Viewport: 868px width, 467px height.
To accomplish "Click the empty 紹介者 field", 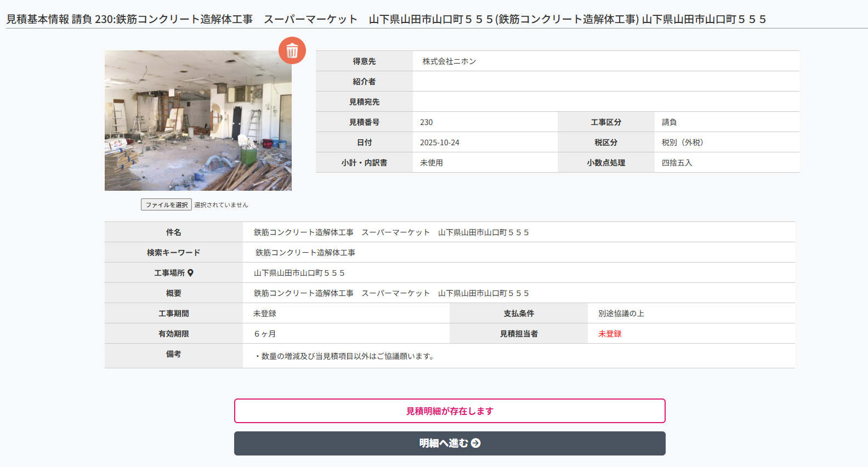I will pyautogui.click(x=605, y=82).
